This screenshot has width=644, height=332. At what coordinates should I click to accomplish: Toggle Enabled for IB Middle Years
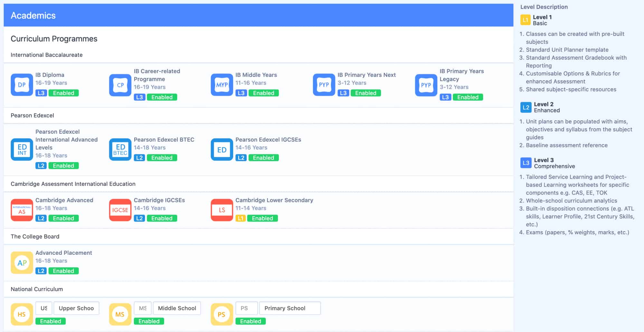pos(264,93)
